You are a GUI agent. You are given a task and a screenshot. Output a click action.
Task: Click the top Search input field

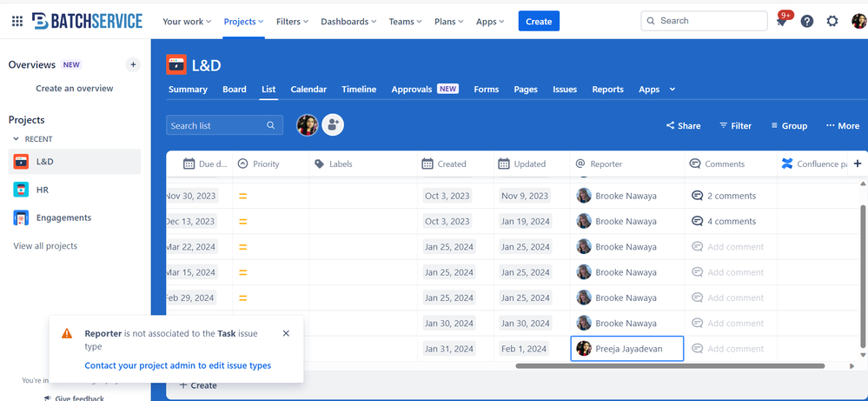tap(704, 21)
